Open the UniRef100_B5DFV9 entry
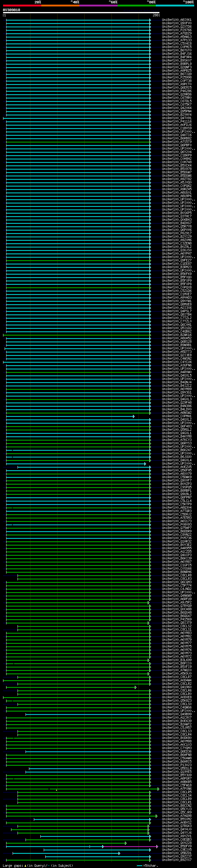This screenshot has width=197, height=868. click(176, 846)
